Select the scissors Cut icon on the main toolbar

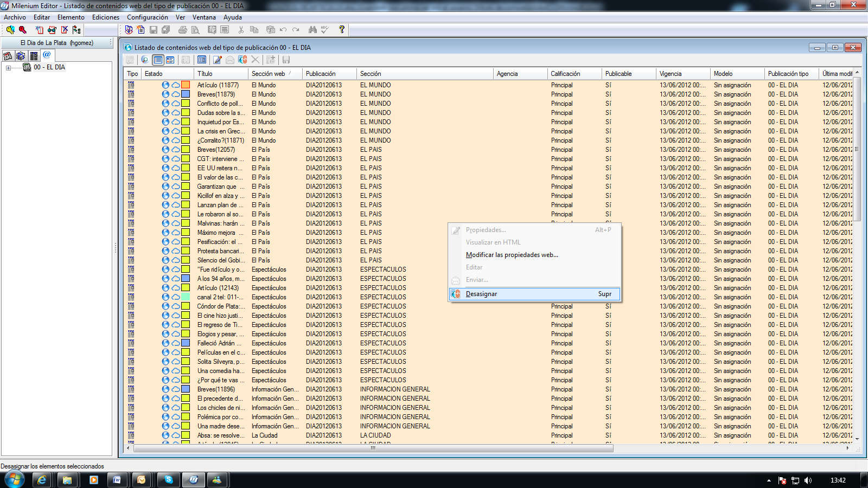[241, 30]
